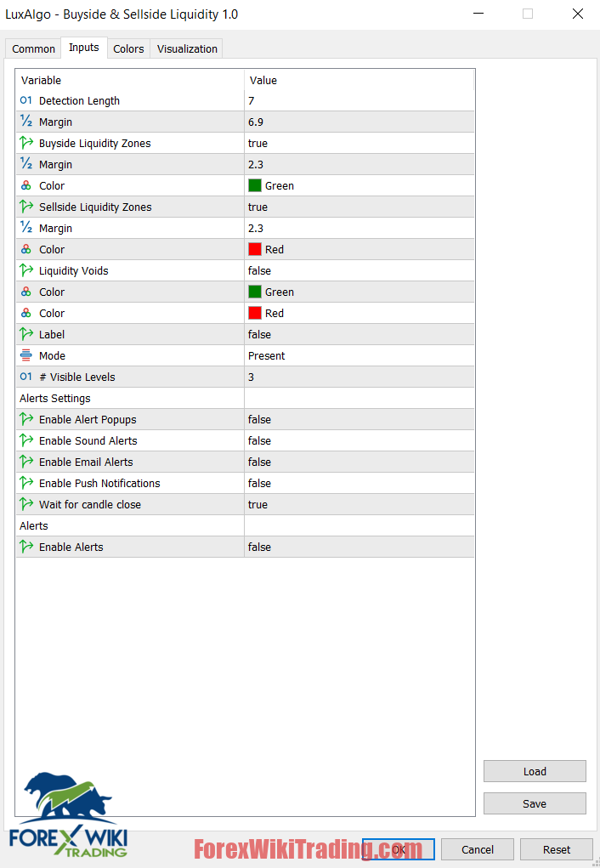Click the arrow icon beside the Label variable

pyautogui.click(x=26, y=334)
